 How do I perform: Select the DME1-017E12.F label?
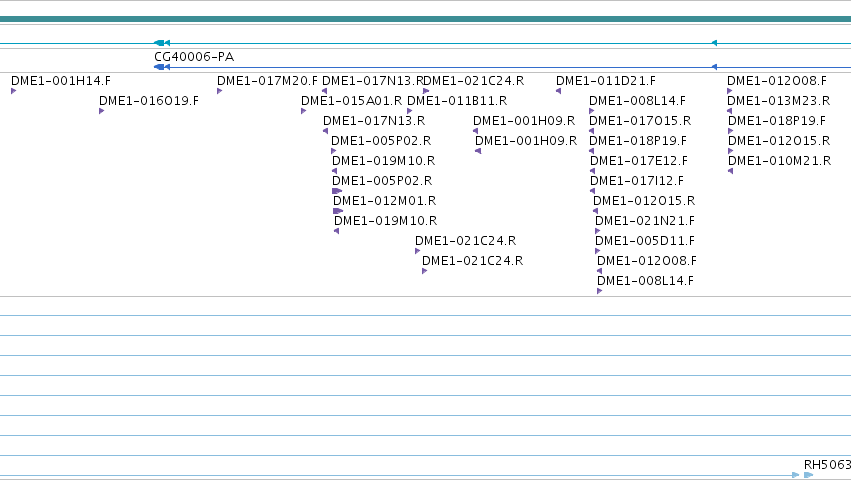(x=639, y=161)
